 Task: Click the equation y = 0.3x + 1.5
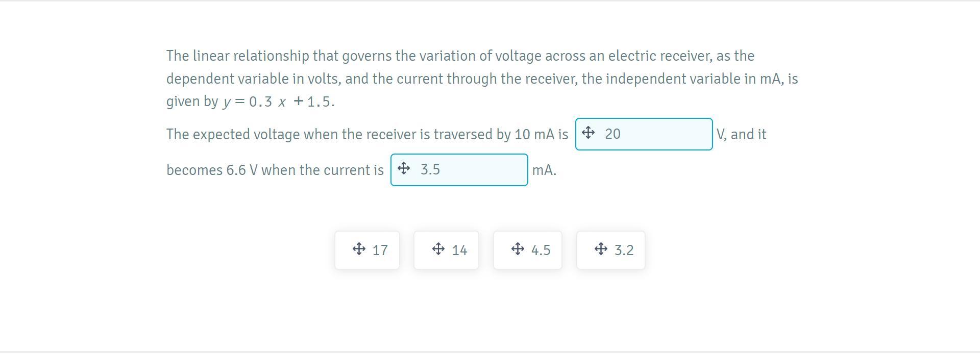[279, 102]
